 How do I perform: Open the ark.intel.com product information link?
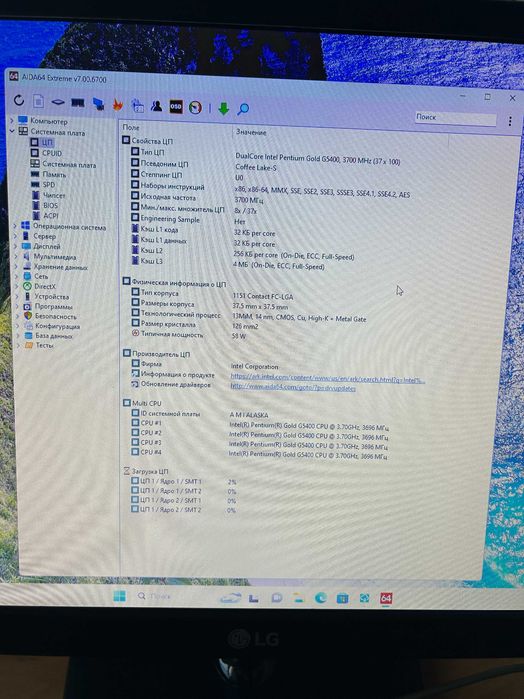click(327, 378)
